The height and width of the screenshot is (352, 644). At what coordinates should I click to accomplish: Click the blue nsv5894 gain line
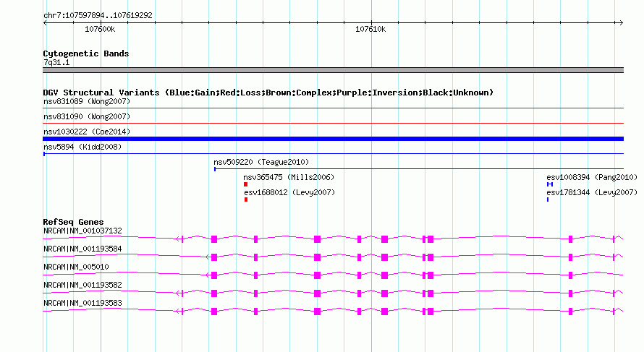[333, 154]
